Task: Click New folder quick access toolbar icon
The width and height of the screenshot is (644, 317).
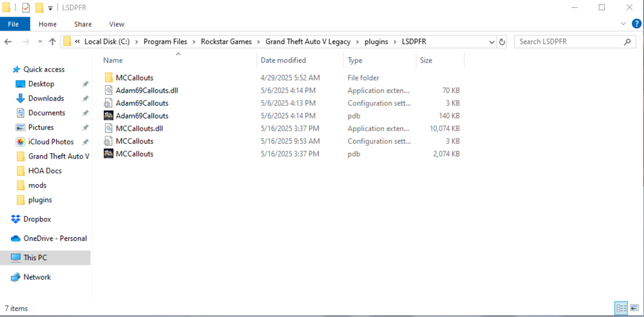Action: pyautogui.click(x=39, y=7)
